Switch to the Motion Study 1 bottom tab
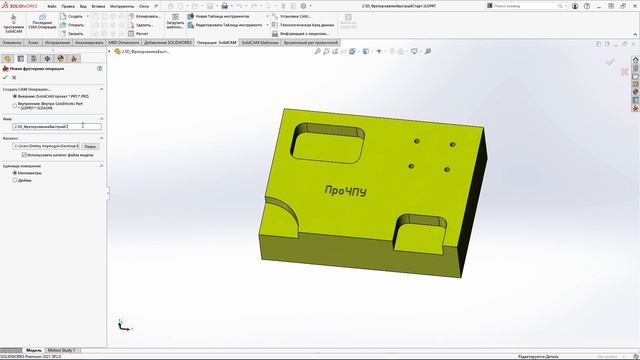The height and width of the screenshot is (360, 640). point(61,350)
